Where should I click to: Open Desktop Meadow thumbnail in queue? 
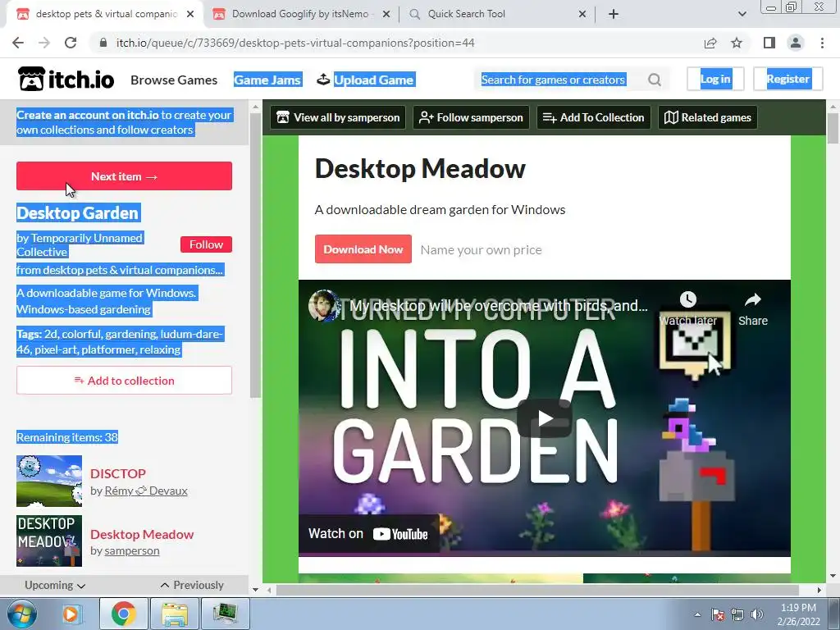[x=49, y=541]
